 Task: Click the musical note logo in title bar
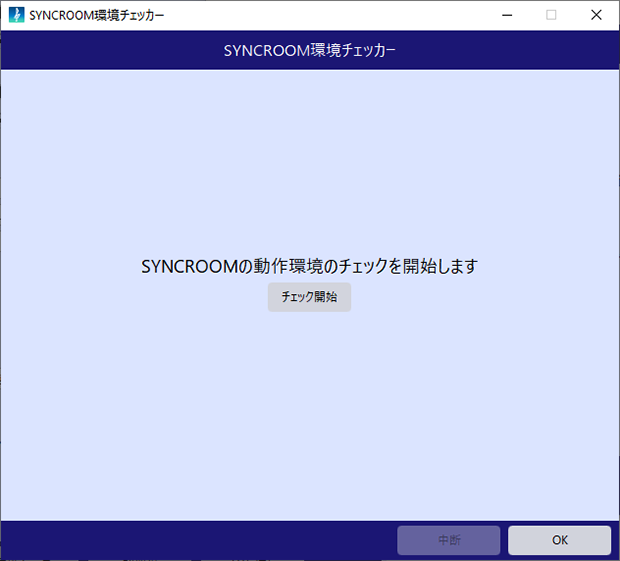pyautogui.click(x=16, y=15)
